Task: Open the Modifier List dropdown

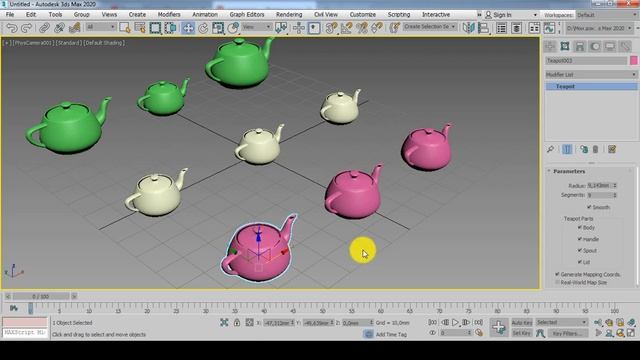Action: tap(591, 75)
